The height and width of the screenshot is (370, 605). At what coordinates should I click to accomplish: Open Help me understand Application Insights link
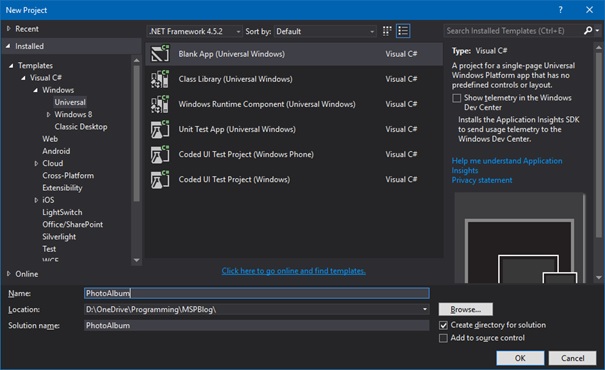(x=507, y=166)
